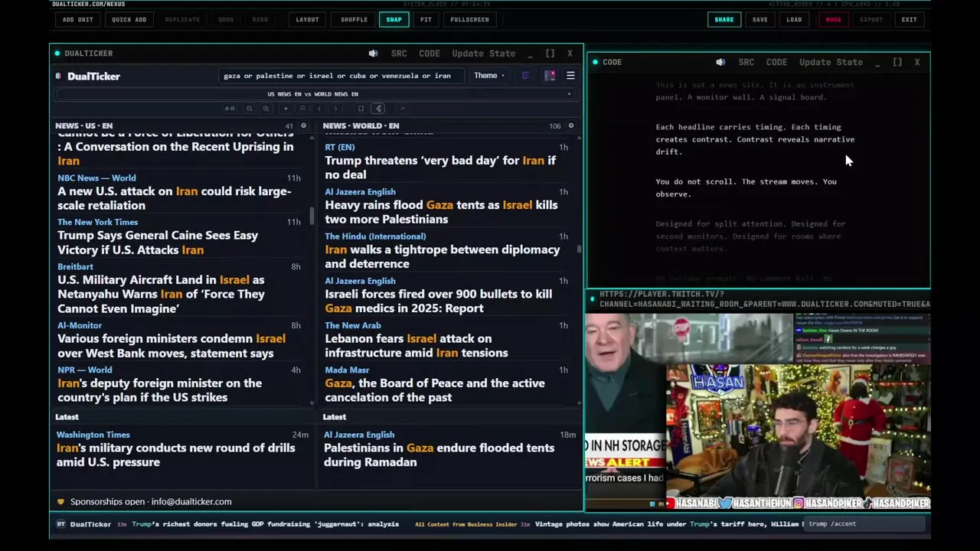This screenshot has height=551, width=980.
Task: Click the US news column scroll down arrow
Action: tap(312, 403)
